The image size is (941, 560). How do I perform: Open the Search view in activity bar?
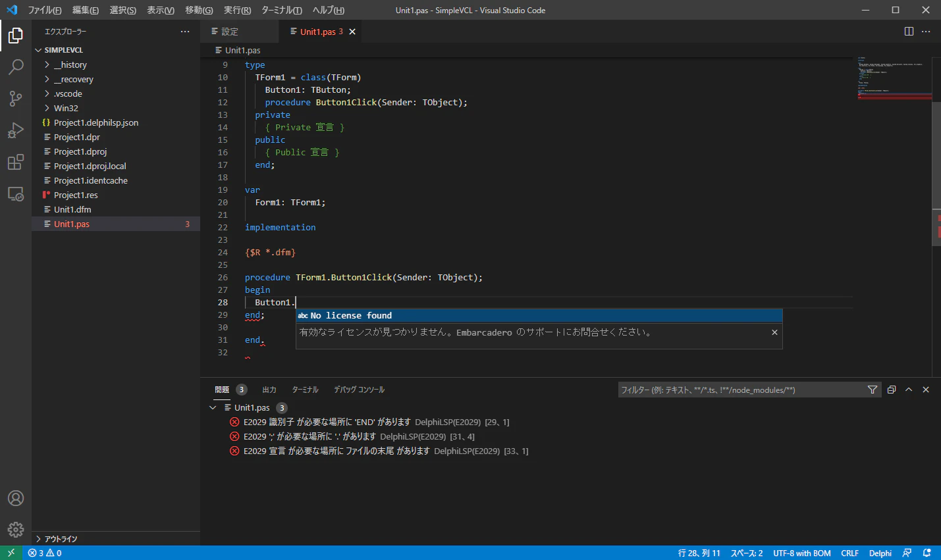click(16, 67)
